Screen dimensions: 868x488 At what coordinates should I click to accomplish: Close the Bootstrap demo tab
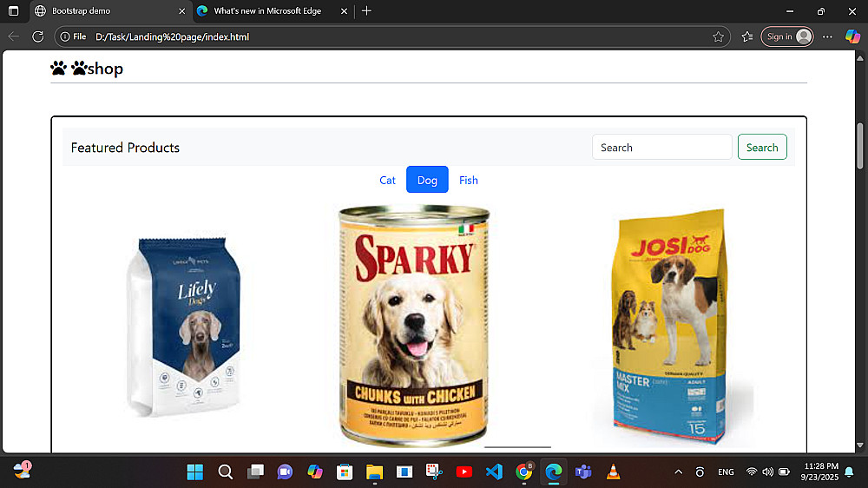click(x=181, y=11)
